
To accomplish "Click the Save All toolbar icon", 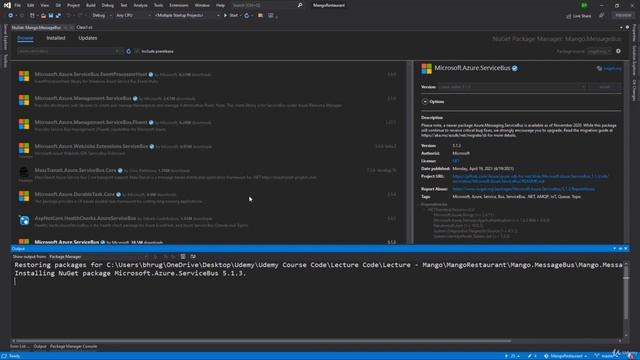I will pyautogui.click(x=58, y=16).
